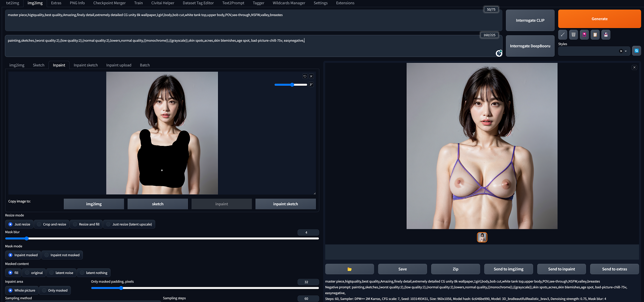Switch to the PNG Info tab
Image resolution: width=644 pixels, height=302 pixels.
77,3
